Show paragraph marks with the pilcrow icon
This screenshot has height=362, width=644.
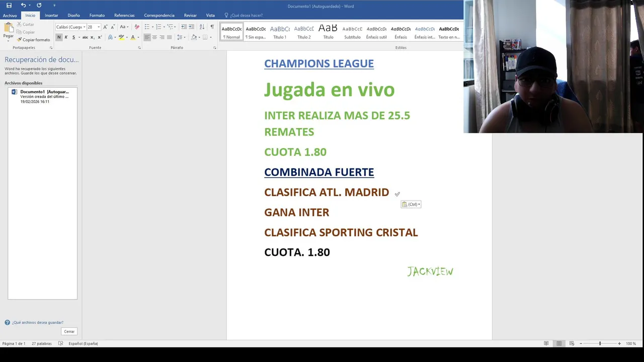coord(212,27)
